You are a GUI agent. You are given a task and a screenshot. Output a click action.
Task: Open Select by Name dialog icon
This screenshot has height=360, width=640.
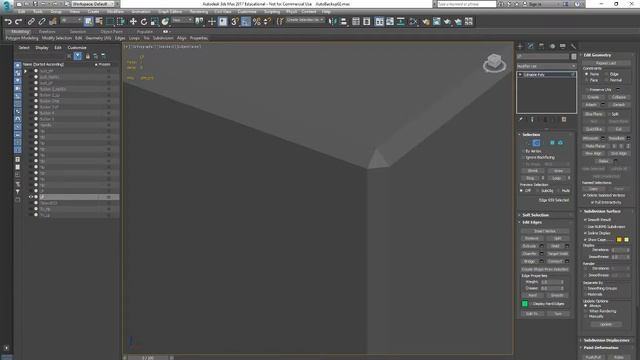[99, 22]
